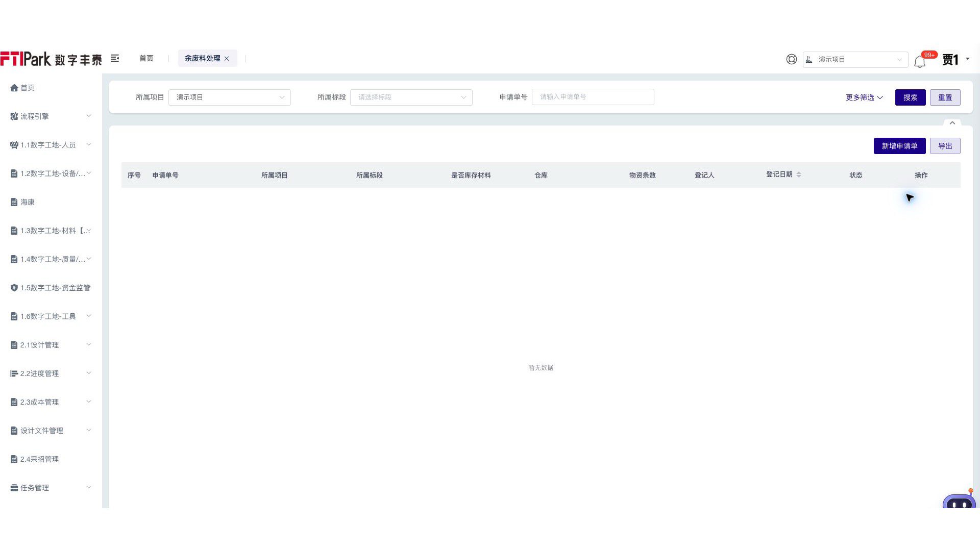Image resolution: width=980 pixels, height=551 pixels.
Task: Open the 所属标段 dropdown
Action: point(411,97)
